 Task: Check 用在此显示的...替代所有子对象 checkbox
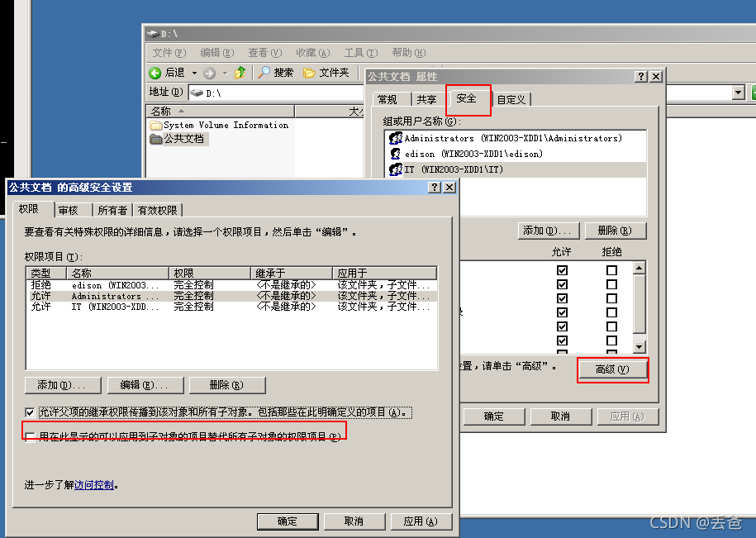(31, 436)
